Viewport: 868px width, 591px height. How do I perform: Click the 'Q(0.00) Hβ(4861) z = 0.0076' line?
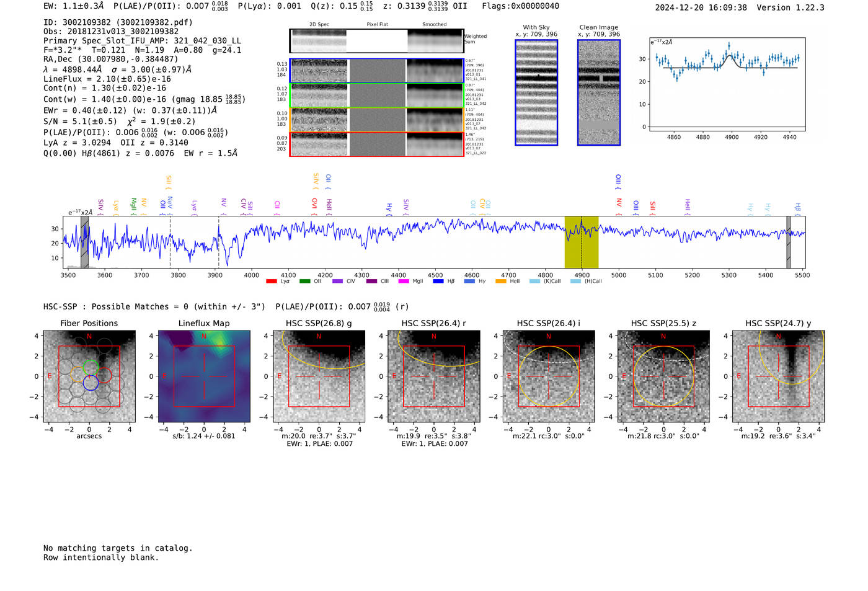[108, 153]
